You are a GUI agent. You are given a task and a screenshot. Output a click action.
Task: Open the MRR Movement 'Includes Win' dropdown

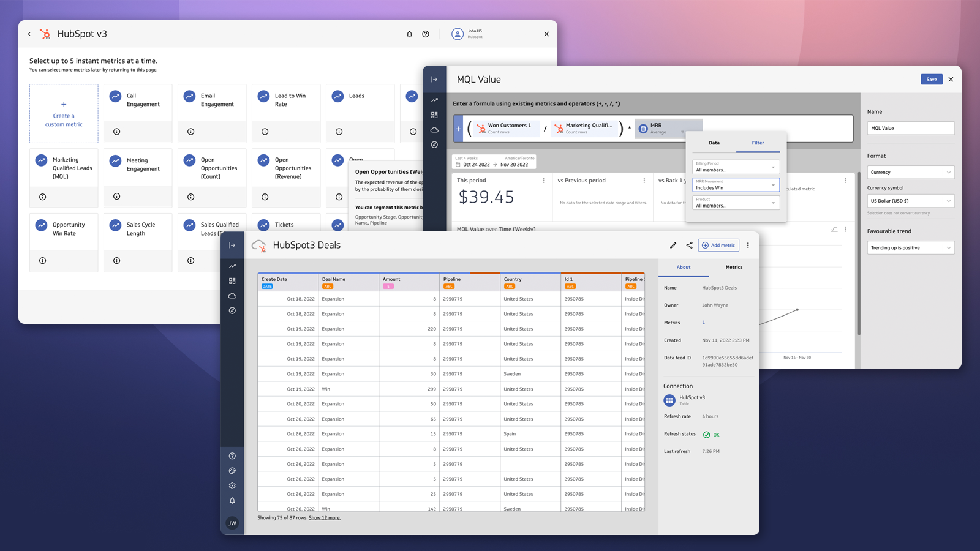tap(735, 184)
